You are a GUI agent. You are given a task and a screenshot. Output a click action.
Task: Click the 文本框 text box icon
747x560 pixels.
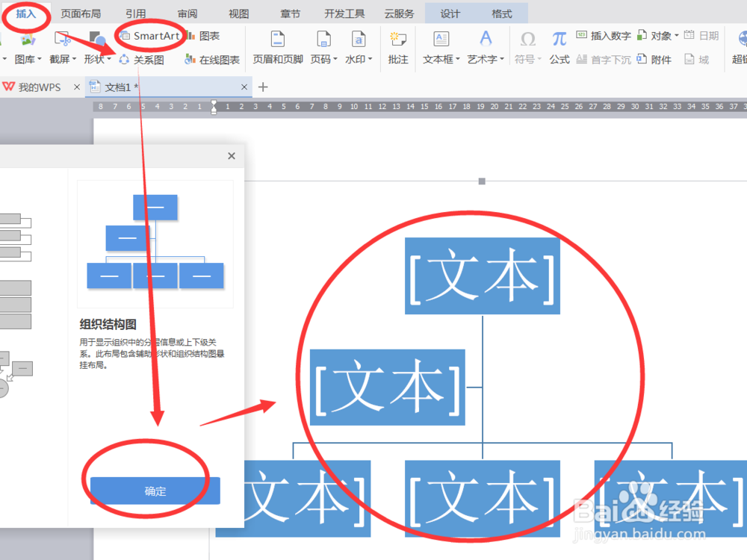(441, 39)
